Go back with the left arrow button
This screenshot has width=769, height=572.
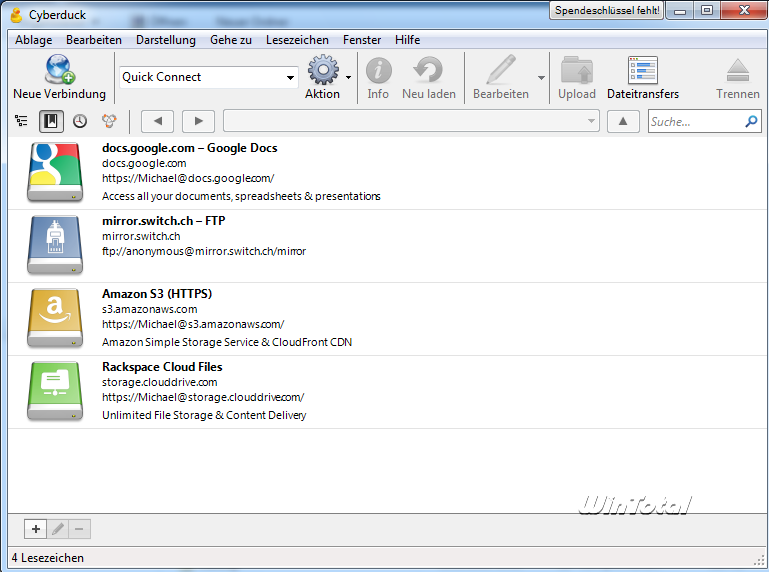157,121
